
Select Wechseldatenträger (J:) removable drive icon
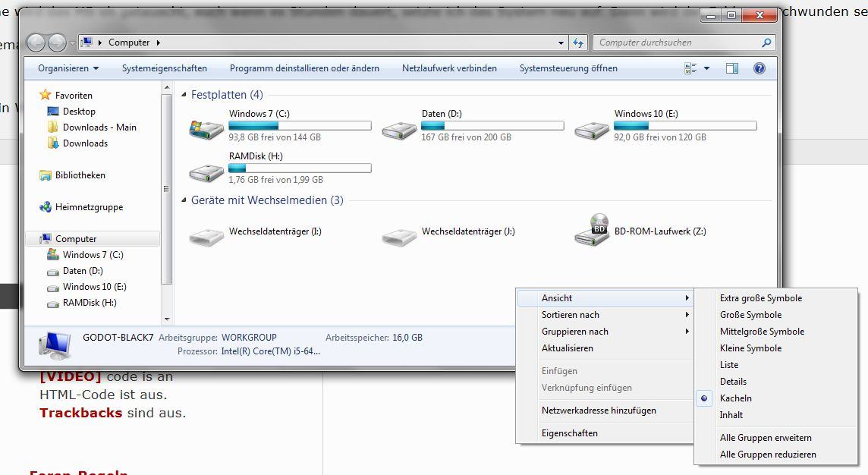click(398, 237)
